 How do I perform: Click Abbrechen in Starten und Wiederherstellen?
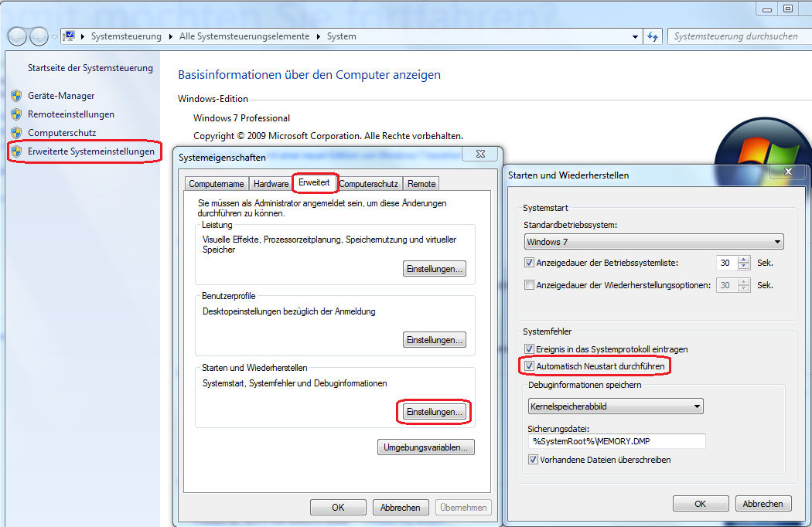(x=763, y=504)
